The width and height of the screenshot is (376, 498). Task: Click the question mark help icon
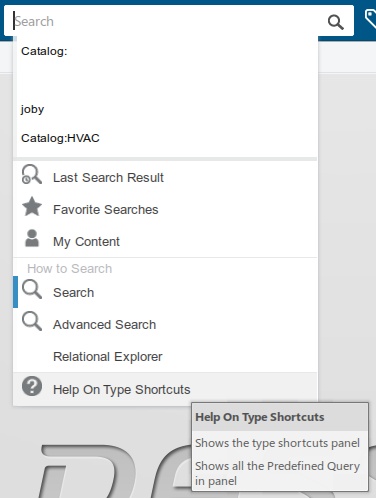(x=32, y=386)
